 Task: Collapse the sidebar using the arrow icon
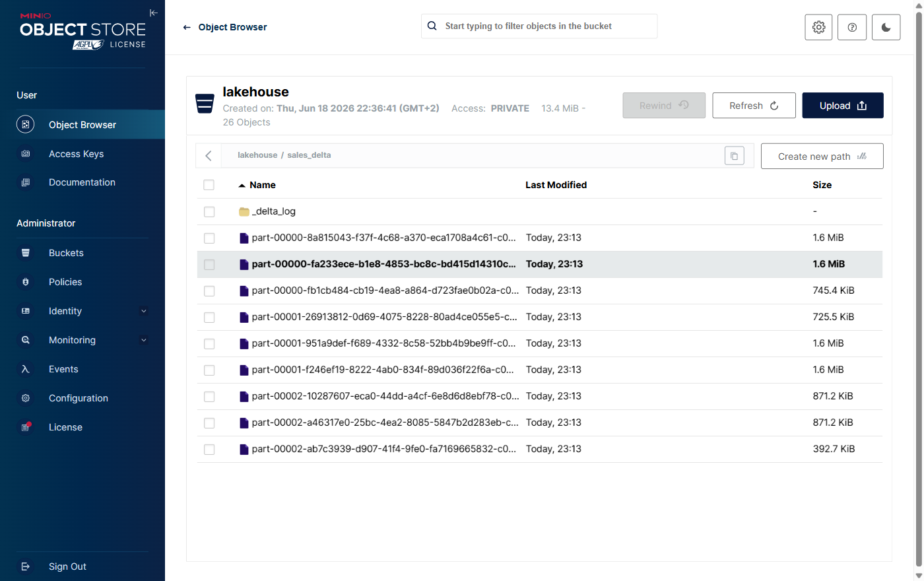[x=154, y=13]
